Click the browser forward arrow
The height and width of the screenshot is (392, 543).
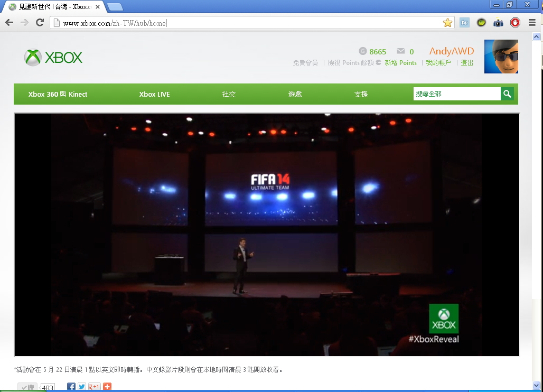[24, 23]
